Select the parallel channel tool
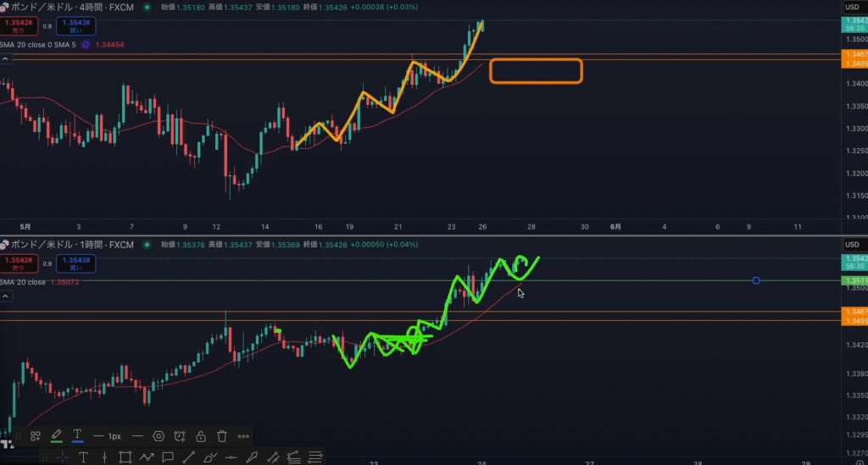Image resolution: width=868 pixels, height=465 pixels. (x=273, y=457)
